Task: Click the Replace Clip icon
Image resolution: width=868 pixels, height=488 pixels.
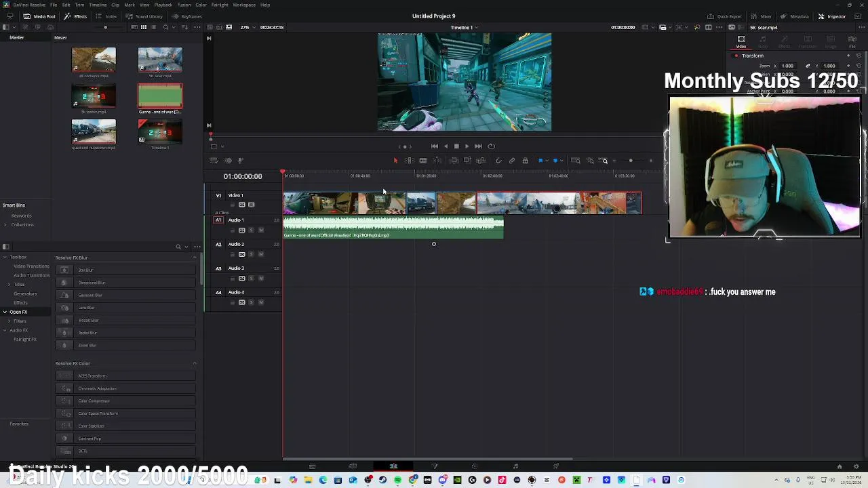Action: coord(481,161)
